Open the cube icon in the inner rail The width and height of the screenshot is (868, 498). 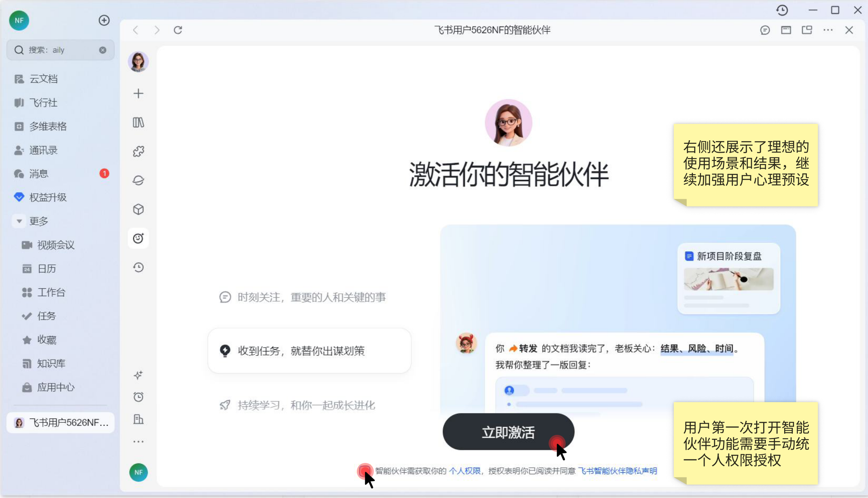(138, 209)
